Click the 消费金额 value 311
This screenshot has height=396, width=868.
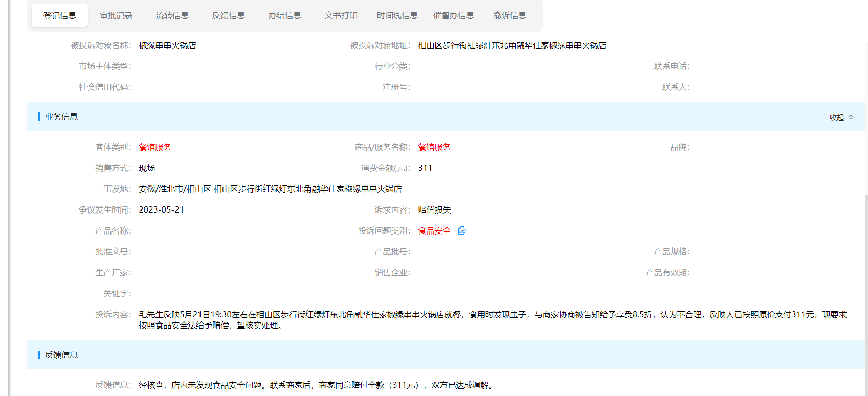point(425,168)
